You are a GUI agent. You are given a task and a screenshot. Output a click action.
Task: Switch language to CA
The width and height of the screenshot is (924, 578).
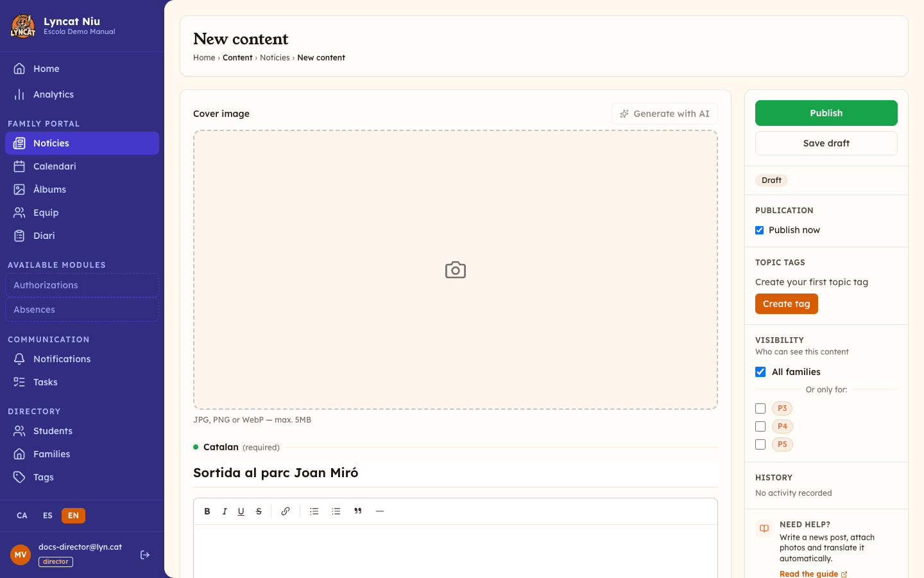coord(22,516)
